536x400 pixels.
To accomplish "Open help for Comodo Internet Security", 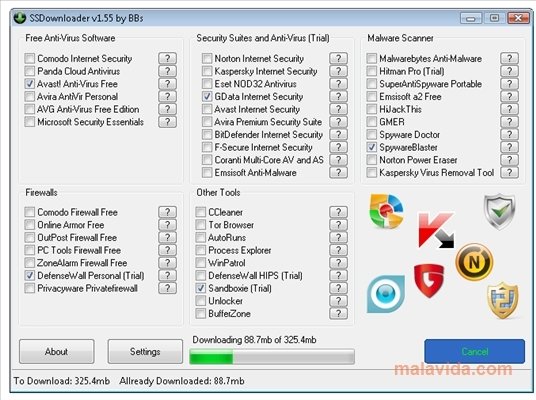I will pyautogui.click(x=168, y=58).
